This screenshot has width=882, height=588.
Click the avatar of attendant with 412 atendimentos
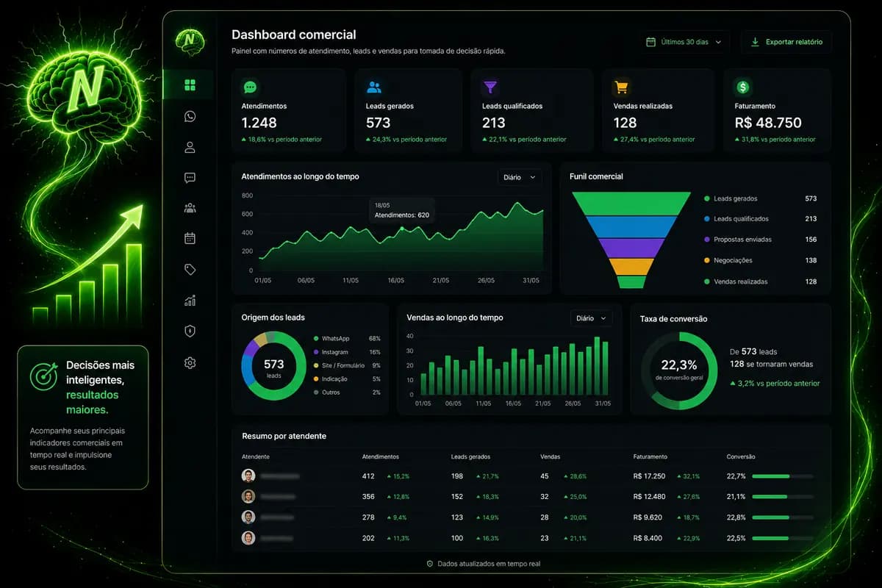pyautogui.click(x=248, y=476)
